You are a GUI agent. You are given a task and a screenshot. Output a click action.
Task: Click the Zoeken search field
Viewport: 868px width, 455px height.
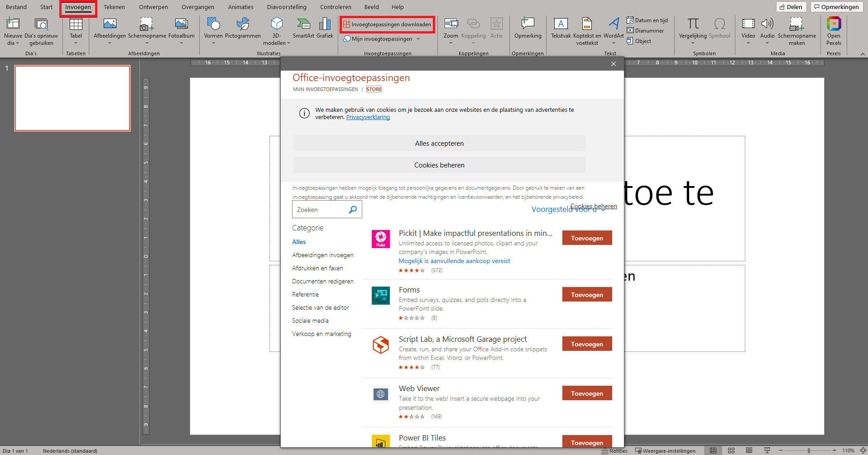(x=327, y=210)
